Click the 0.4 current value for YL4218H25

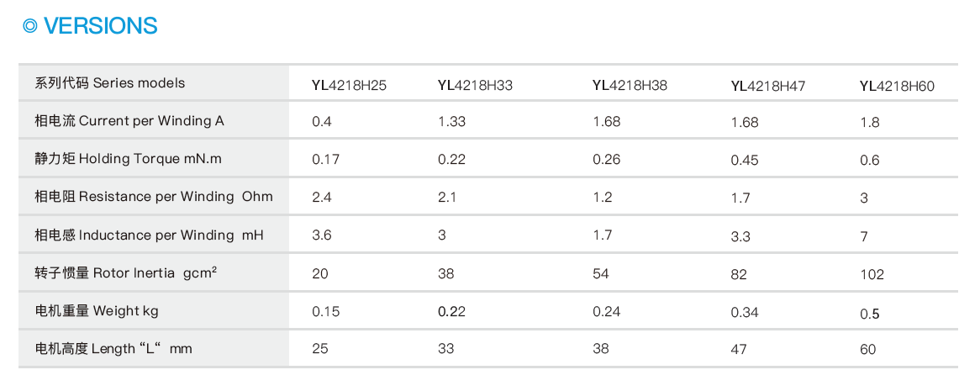coord(322,122)
